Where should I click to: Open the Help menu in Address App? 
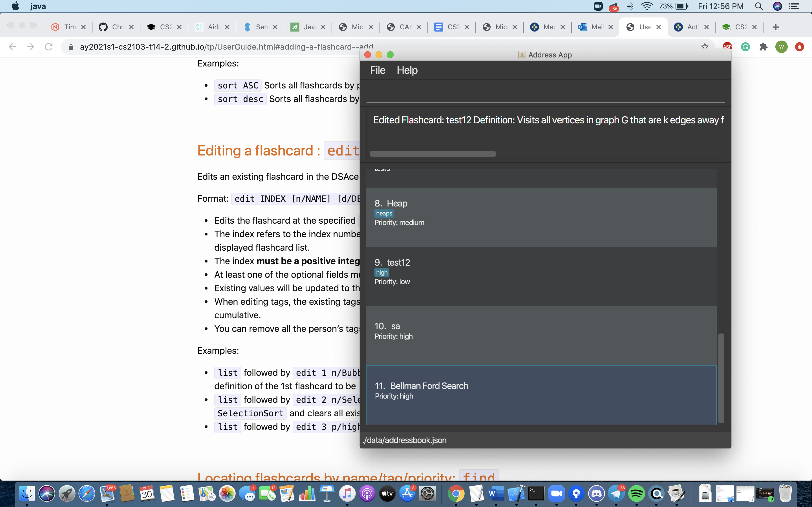click(407, 70)
